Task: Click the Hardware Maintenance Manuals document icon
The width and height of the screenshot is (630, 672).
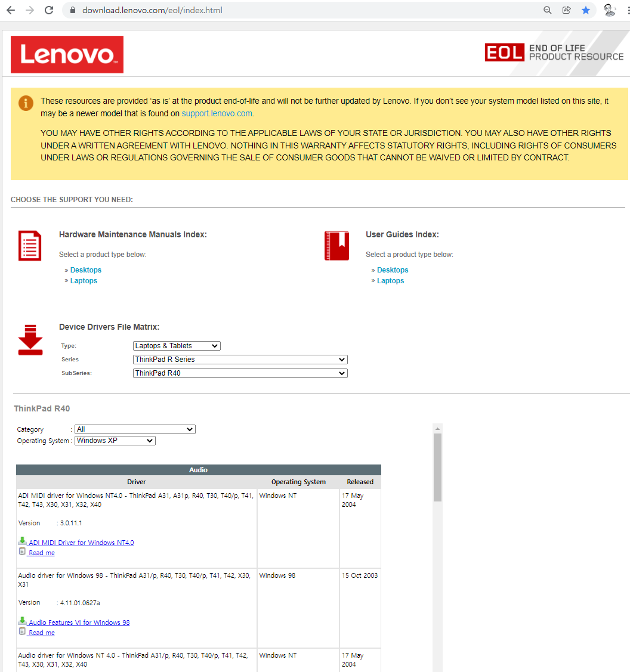Action: [x=30, y=246]
